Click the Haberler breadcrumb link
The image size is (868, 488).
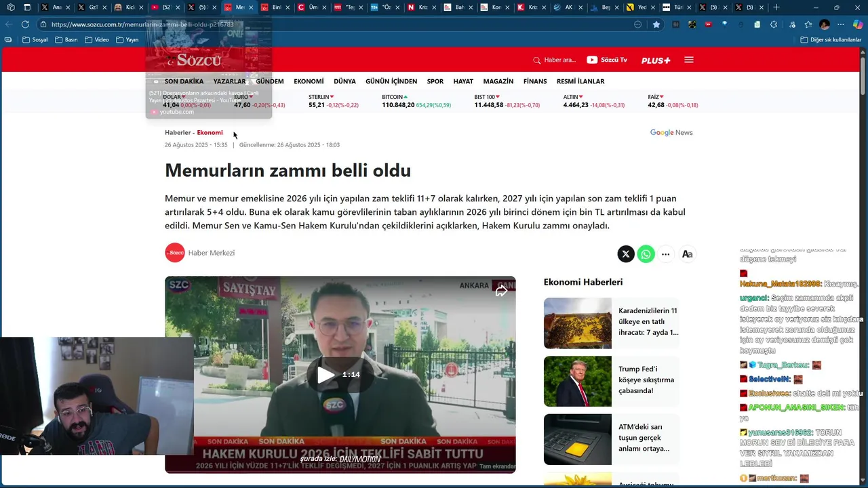pyautogui.click(x=178, y=133)
